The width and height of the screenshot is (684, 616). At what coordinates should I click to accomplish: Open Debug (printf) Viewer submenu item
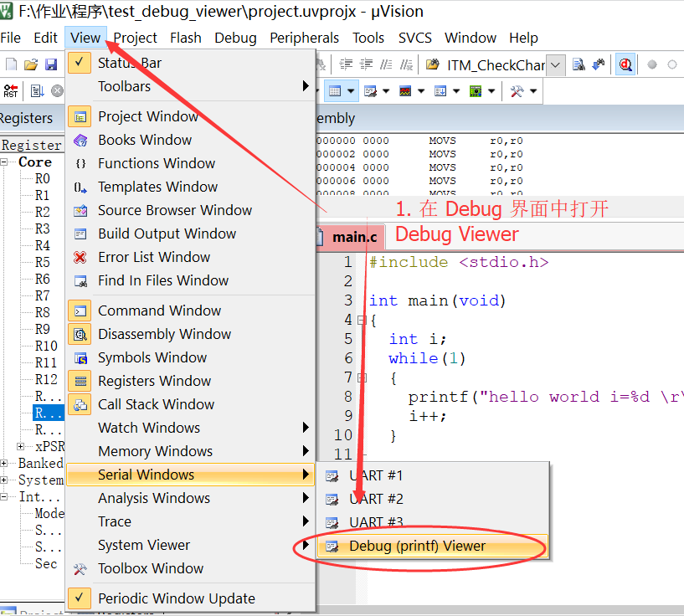coord(432,546)
